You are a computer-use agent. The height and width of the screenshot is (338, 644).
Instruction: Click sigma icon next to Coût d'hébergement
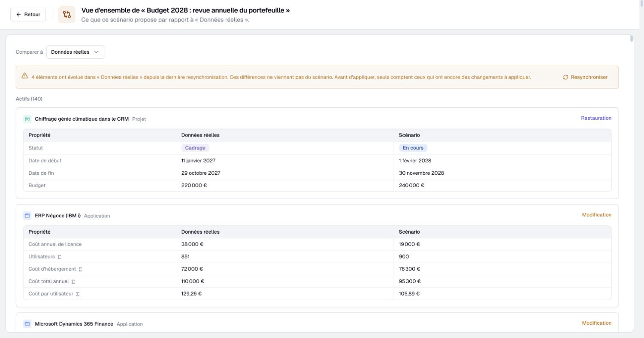tap(80, 269)
